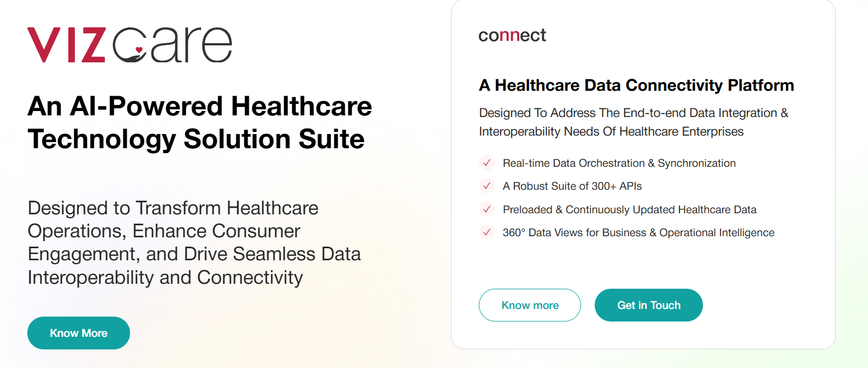The image size is (868, 368).
Task: Open Know more in the connect card
Action: [530, 305]
